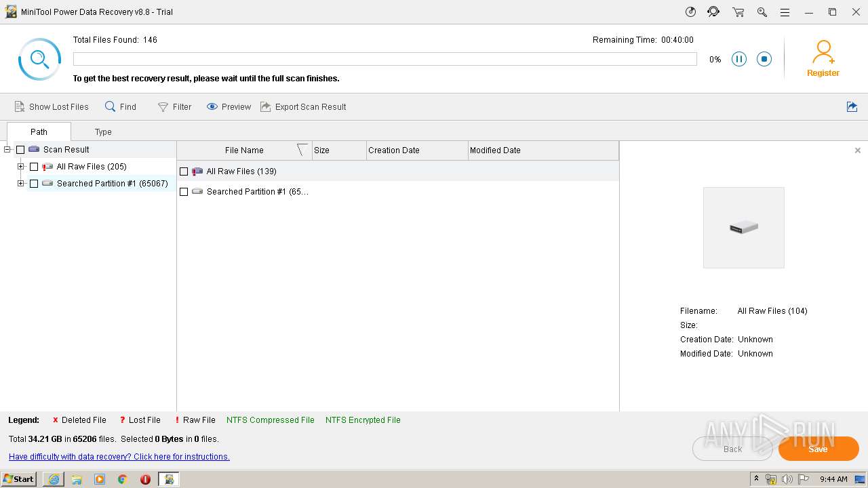
Task: Check All Raw Files (139) list checkbox
Action: (x=184, y=171)
